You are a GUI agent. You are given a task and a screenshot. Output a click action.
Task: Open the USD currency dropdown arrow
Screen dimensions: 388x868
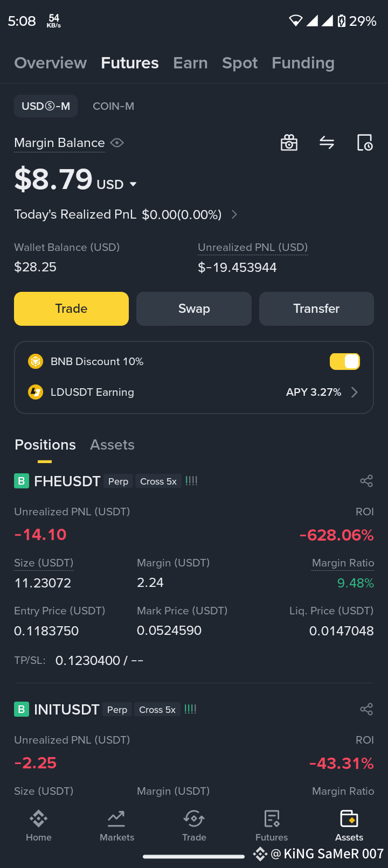pyautogui.click(x=133, y=184)
